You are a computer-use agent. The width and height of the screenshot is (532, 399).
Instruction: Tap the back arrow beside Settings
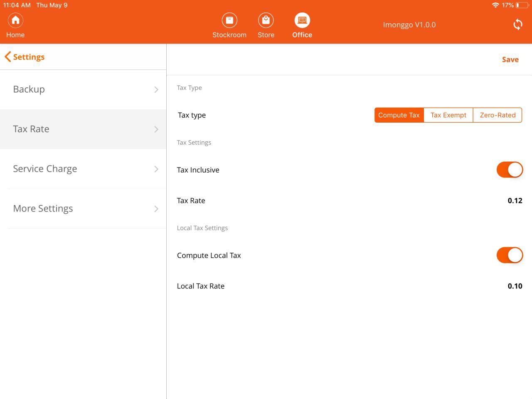[7, 57]
